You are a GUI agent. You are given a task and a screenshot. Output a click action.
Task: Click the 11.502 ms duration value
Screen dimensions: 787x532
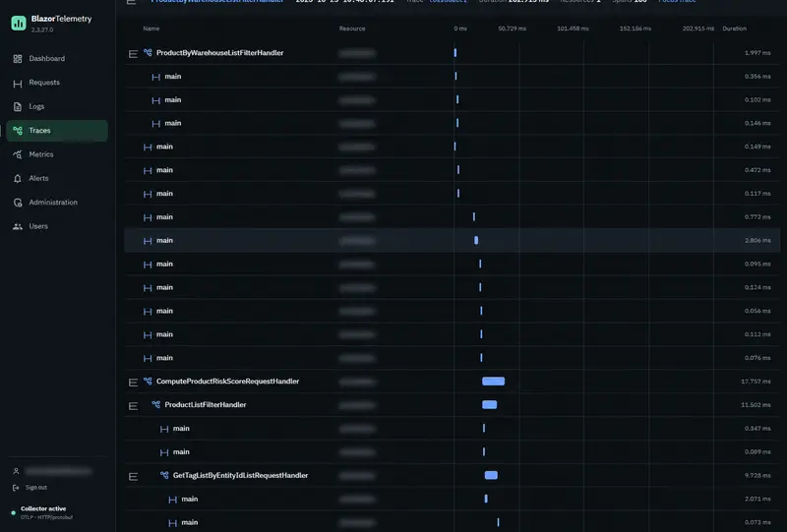756,405
